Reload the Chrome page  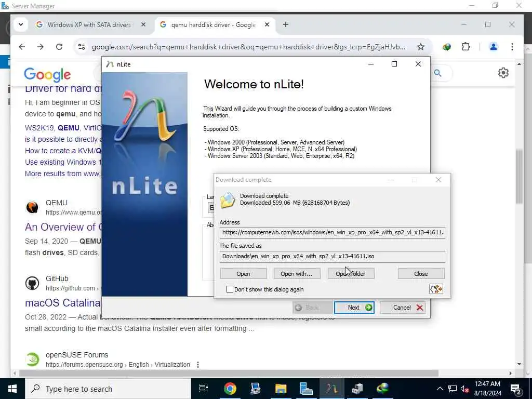click(x=59, y=47)
